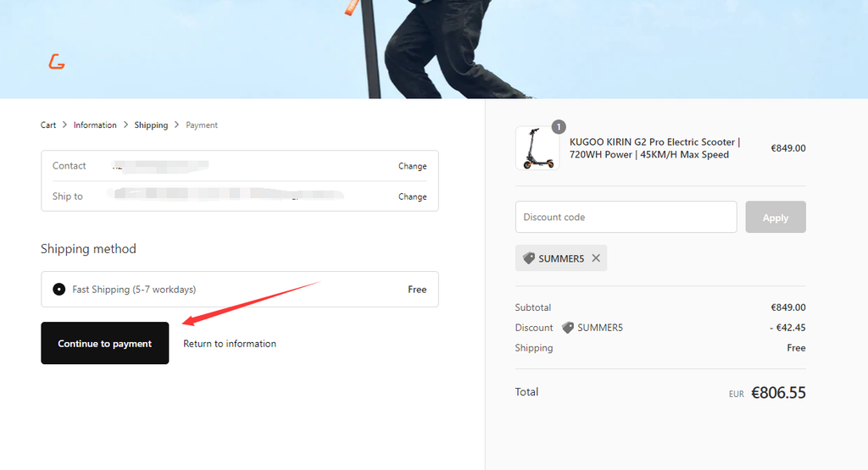Image resolution: width=868 pixels, height=470 pixels.
Task: Click the Free price in shipping method row
Action: [417, 289]
